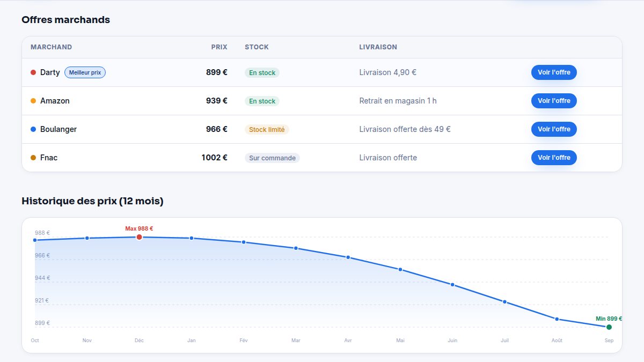Click the 944 € axis label

coord(42,278)
